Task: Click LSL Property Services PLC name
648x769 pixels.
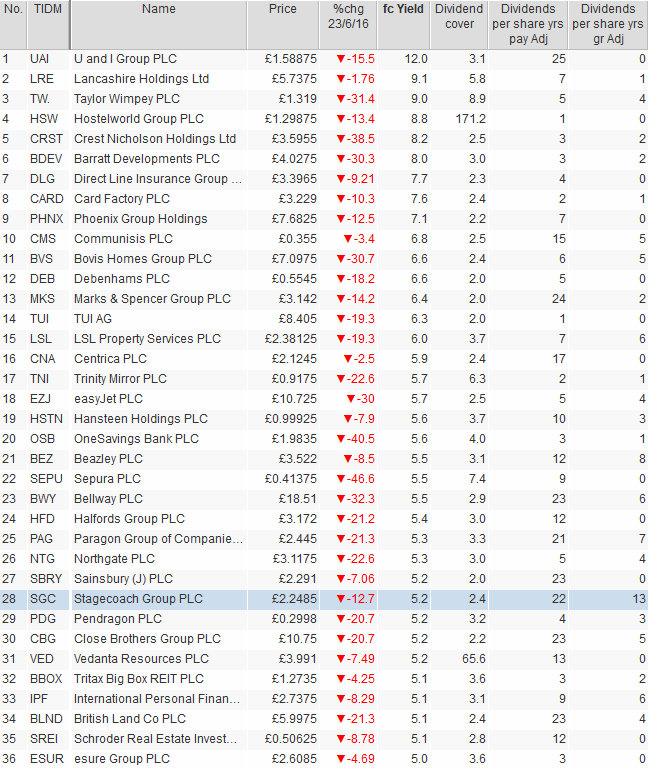Action: click(147, 339)
